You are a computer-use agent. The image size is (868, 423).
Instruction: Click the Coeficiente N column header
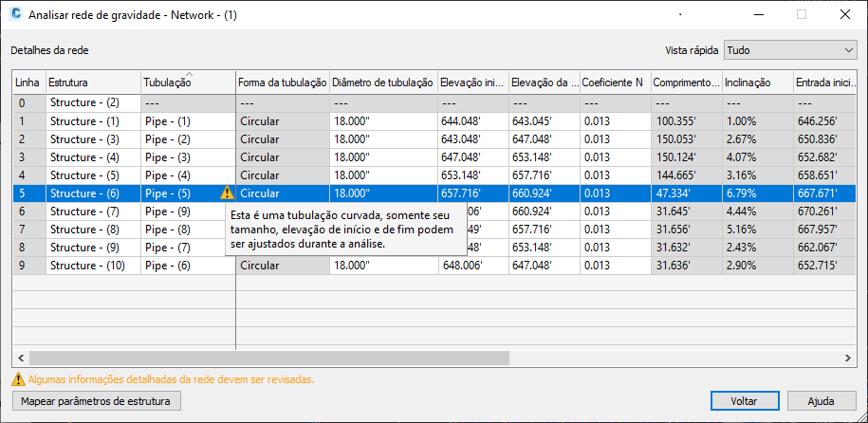click(614, 83)
